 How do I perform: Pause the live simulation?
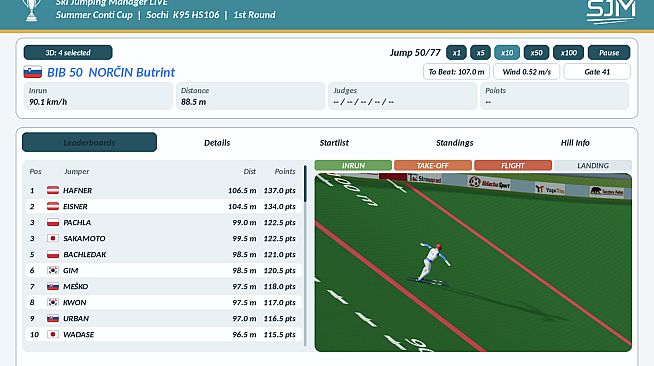pos(609,53)
